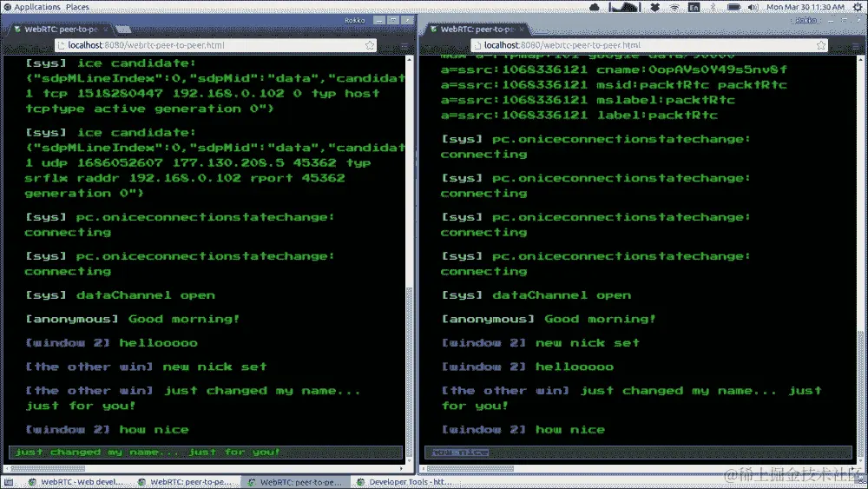Click '[window 2] how nice' in right window
868x489 pixels.
523,430
